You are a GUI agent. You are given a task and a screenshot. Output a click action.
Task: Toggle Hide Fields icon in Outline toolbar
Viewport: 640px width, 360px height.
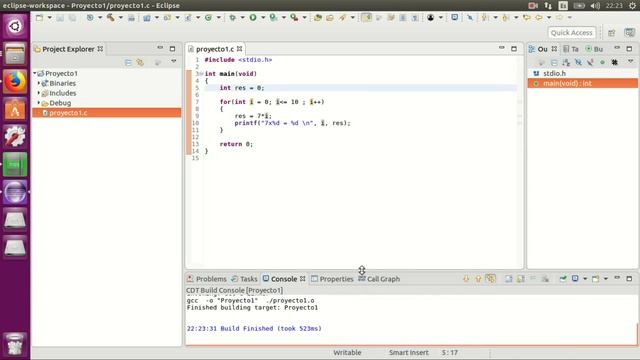pyautogui.click(x=578, y=62)
